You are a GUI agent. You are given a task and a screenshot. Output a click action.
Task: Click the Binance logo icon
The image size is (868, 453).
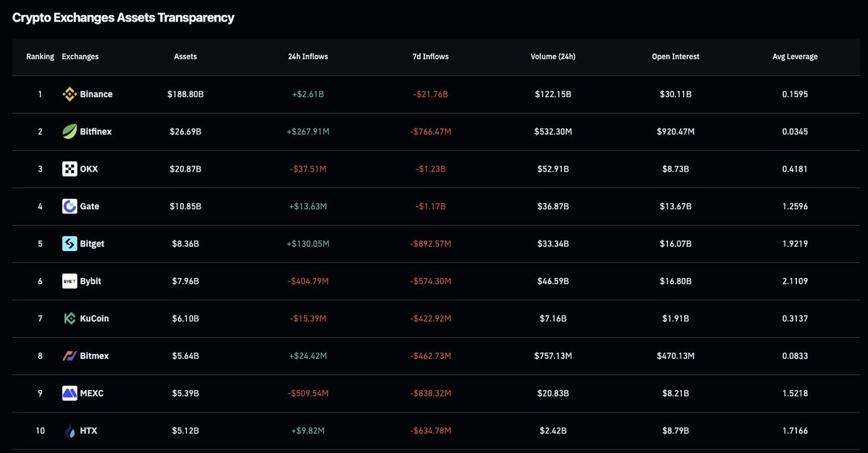[x=69, y=93]
